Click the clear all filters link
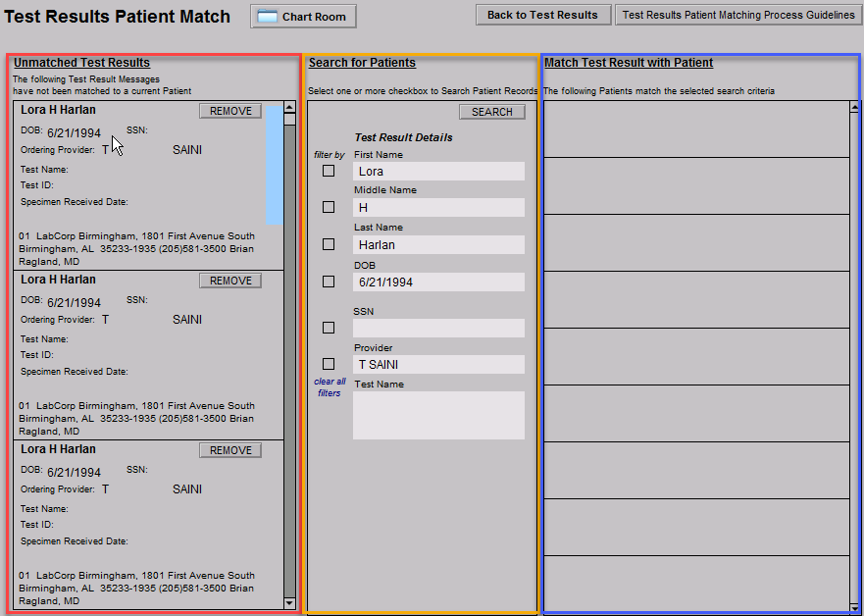Screen dimensions: 864x616 click(x=330, y=387)
